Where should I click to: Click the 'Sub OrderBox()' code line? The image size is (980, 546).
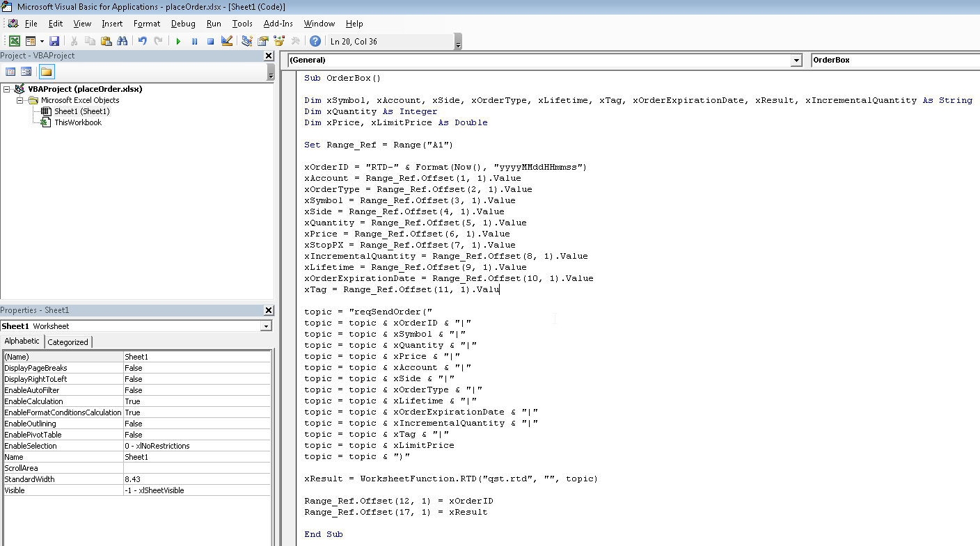pos(342,78)
